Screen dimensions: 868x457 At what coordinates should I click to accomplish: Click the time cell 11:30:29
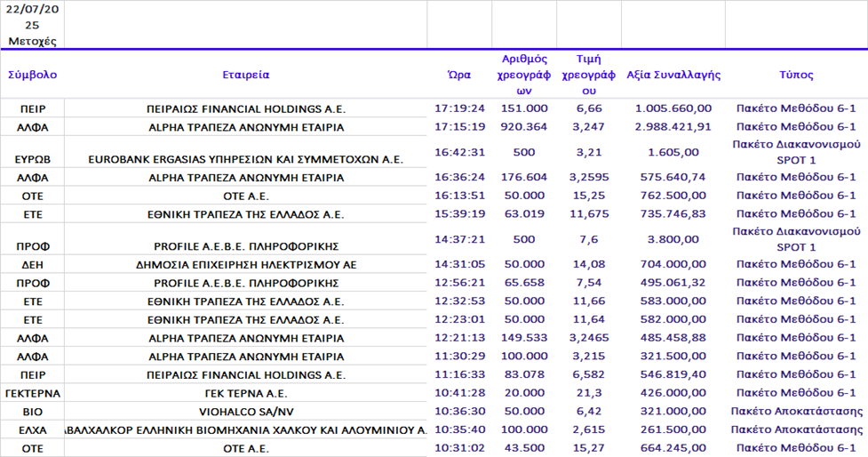click(459, 356)
